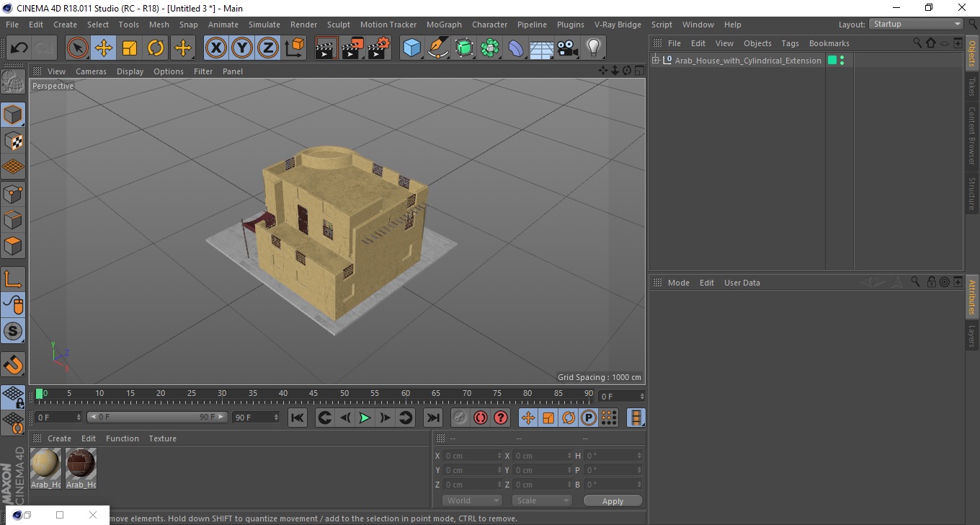Activate the Scale tool

[x=130, y=48]
